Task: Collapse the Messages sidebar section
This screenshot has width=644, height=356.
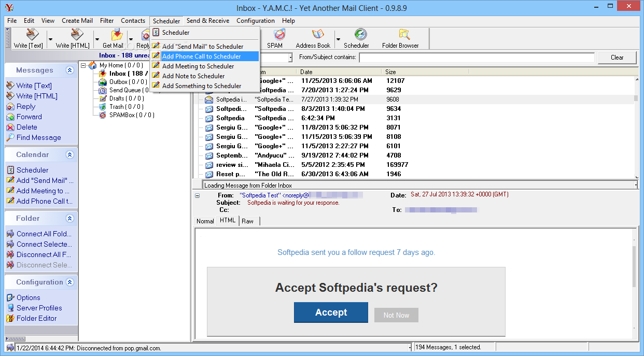Action: (69, 70)
